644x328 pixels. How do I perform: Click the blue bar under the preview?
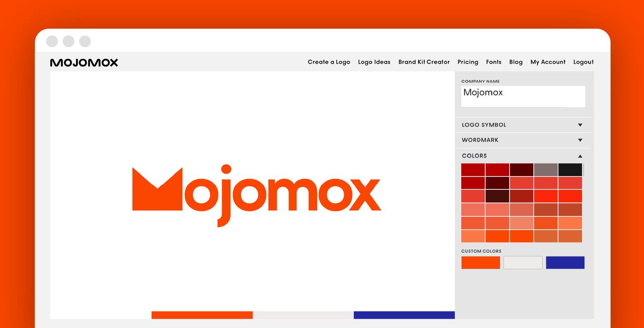(404, 315)
